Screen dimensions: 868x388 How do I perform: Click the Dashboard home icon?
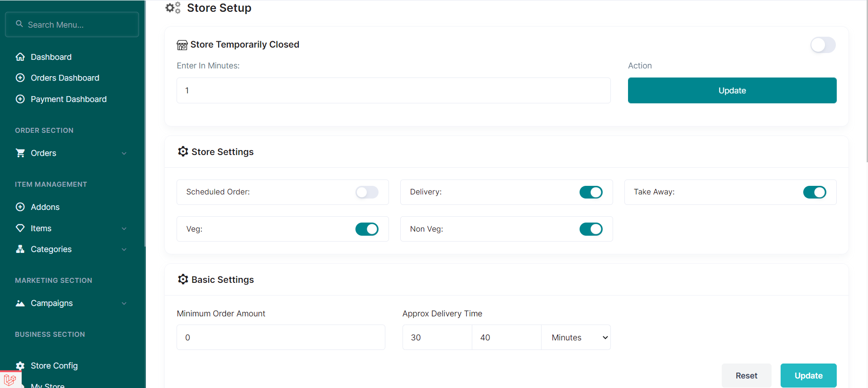(x=20, y=57)
